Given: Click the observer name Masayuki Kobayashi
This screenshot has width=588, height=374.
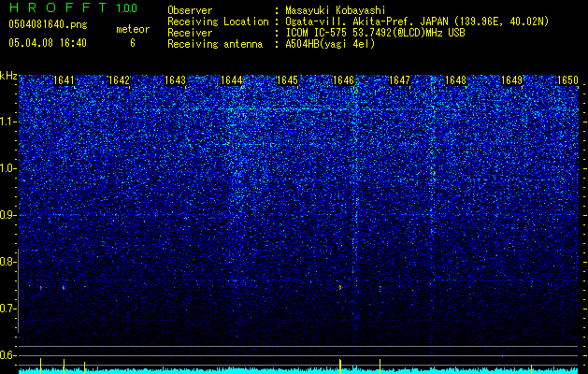Looking at the screenshot, I should click(336, 10).
